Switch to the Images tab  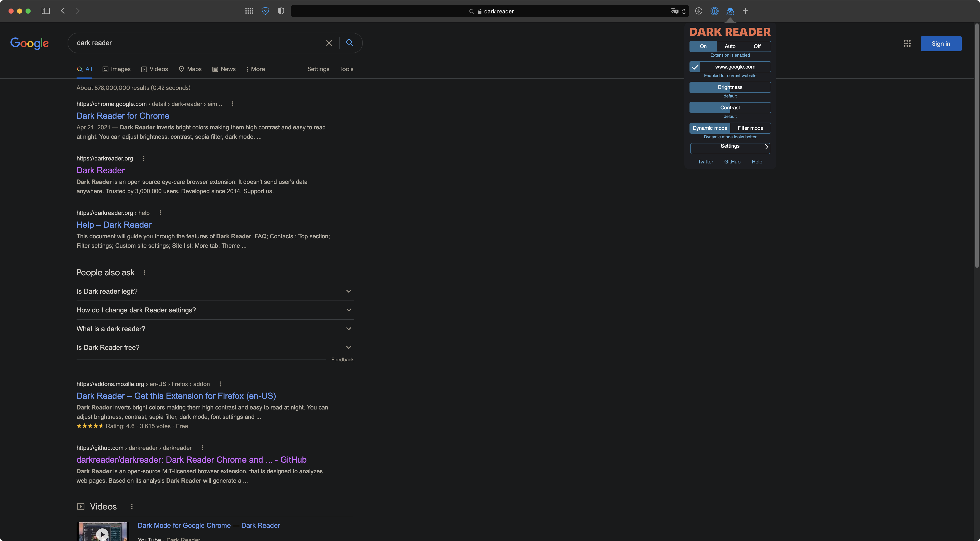(x=117, y=69)
